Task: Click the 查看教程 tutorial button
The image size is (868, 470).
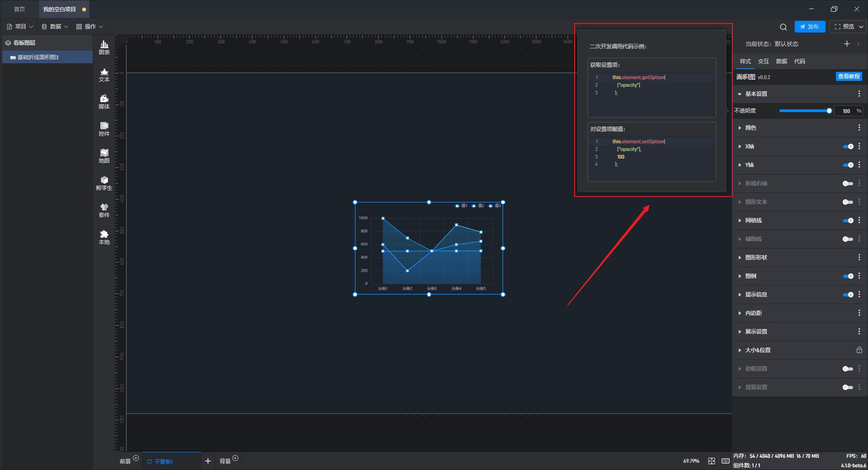Action: [849, 76]
